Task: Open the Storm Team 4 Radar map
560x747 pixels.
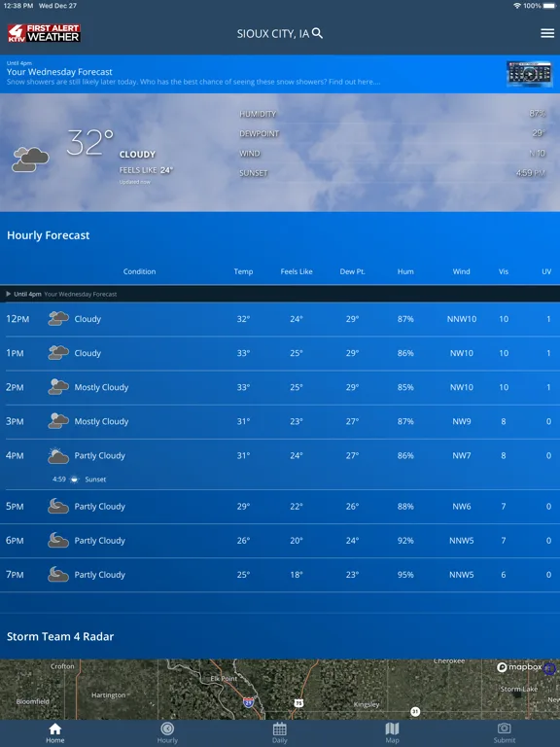Action: tap(280, 690)
